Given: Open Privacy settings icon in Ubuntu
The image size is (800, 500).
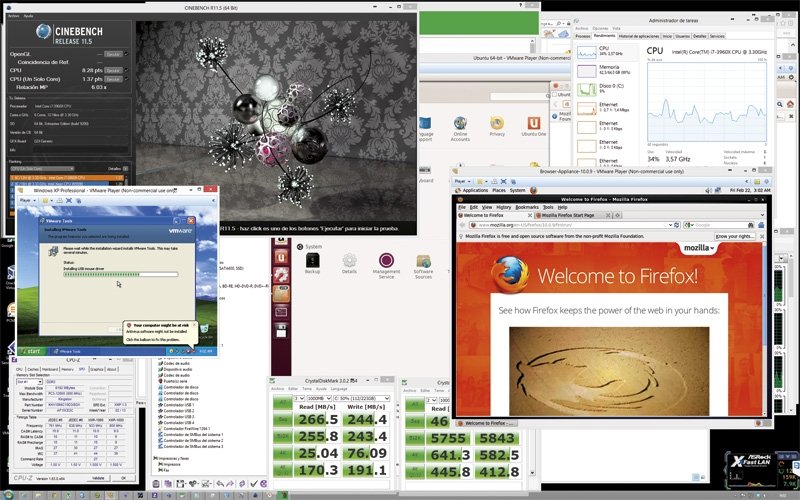Looking at the screenshot, I should click(x=497, y=126).
